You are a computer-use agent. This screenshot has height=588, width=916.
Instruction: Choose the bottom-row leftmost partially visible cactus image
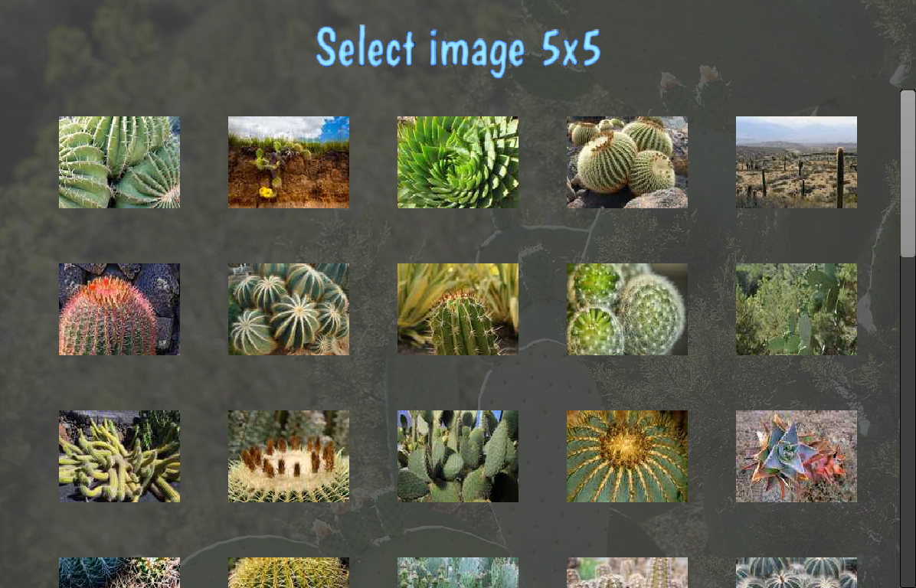click(119, 573)
